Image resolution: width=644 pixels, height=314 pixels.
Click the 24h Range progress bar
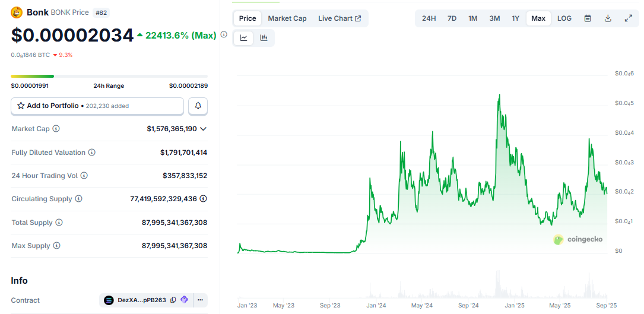(x=109, y=76)
